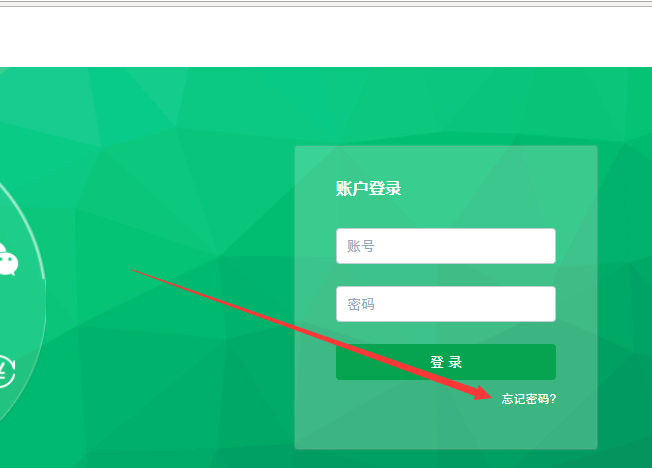Open the 忘记密码? forgot password link
652x468 pixels.
click(x=529, y=399)
